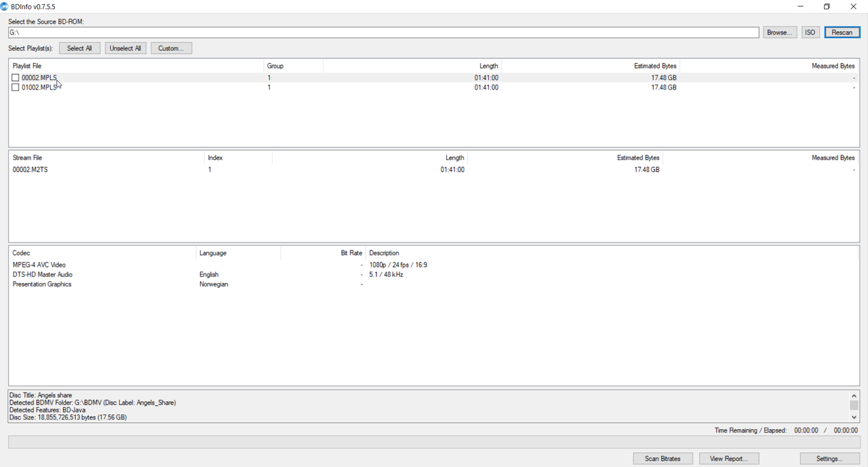868x467 pixels.
Task: Click the Codec column header
Action: pyautogui.click(x=102, y=253)
